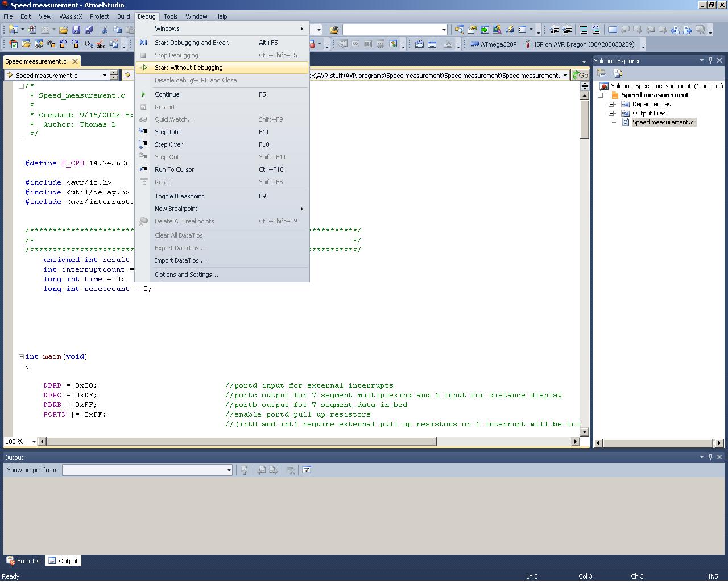728x582 pixels.
Task: Close the Speed measurement.c editor tab
Action: tap(75, 61)
